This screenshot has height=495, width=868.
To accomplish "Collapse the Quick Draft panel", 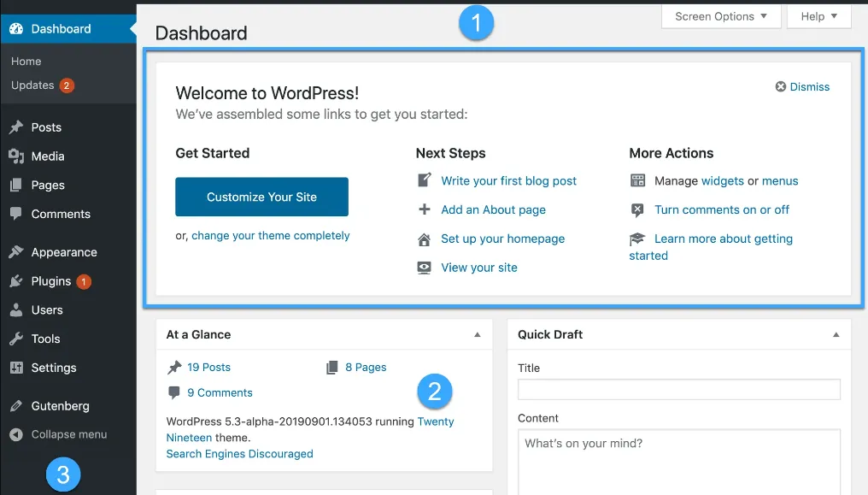I will click(836, 334).
